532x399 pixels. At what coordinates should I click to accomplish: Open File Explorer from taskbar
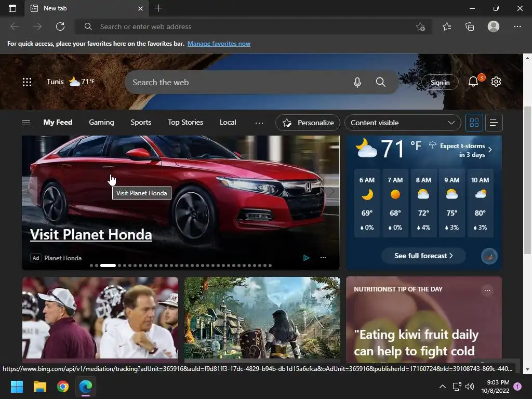pos(39,387)
